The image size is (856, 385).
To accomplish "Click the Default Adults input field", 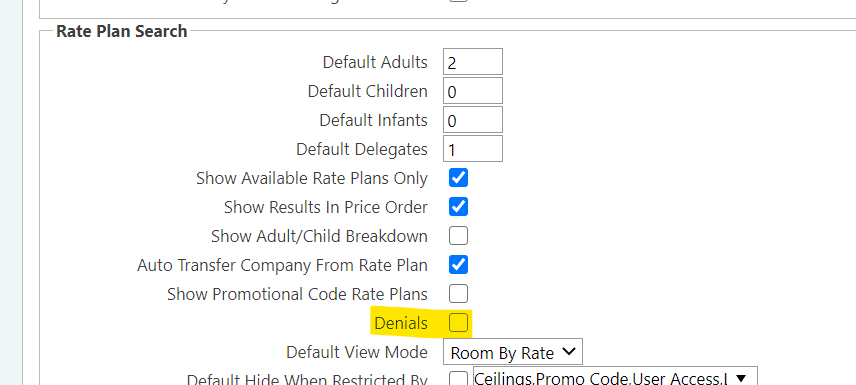I will tap(473, 62).
